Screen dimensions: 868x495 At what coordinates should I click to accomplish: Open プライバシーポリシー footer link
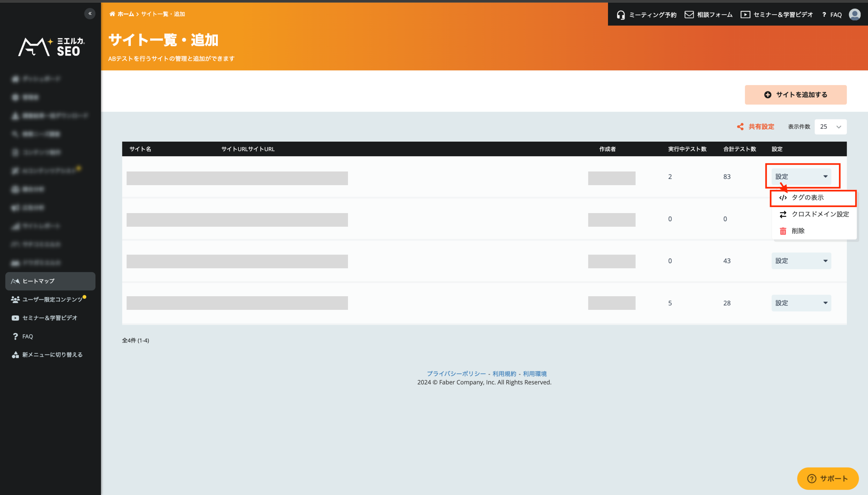(x=456, y=374)
